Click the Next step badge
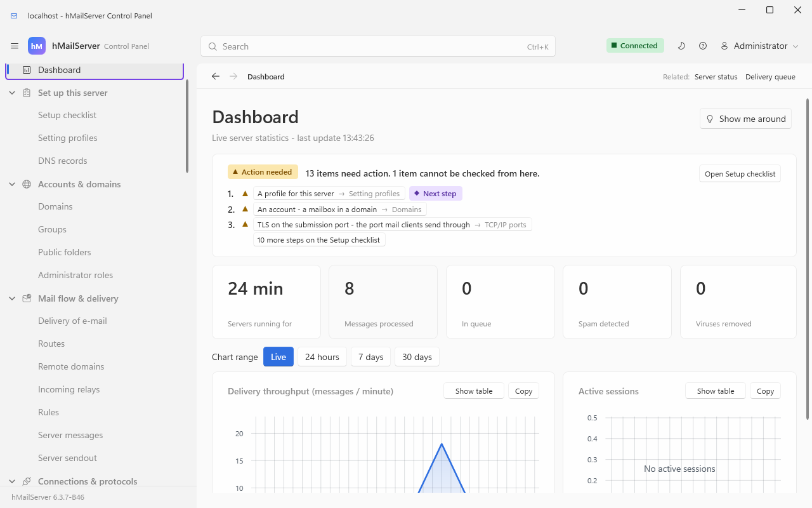The image size is (812, 508). (x=436, y=194)
